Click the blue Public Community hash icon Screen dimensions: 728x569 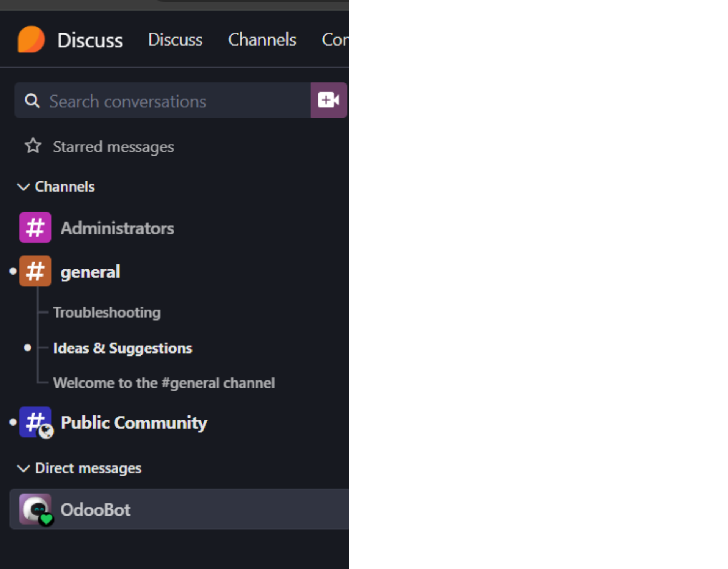pyautogui.click(x=35, y=422)
